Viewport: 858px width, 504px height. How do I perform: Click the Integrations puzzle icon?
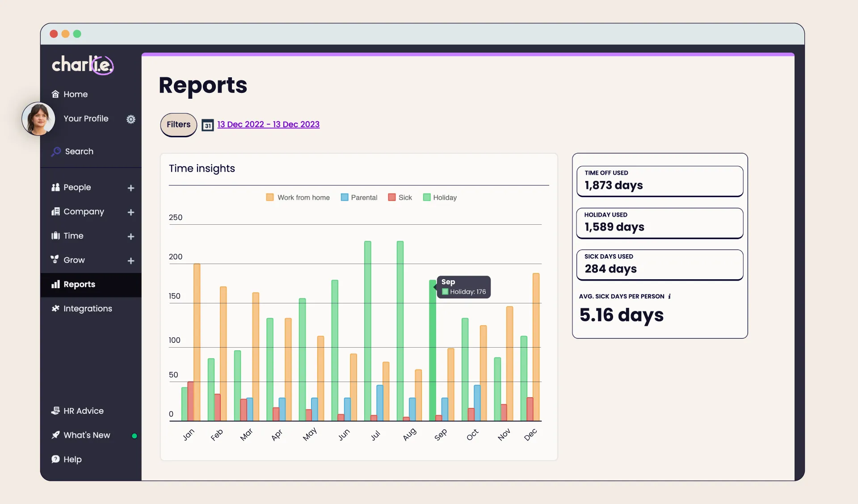(55, 308)
